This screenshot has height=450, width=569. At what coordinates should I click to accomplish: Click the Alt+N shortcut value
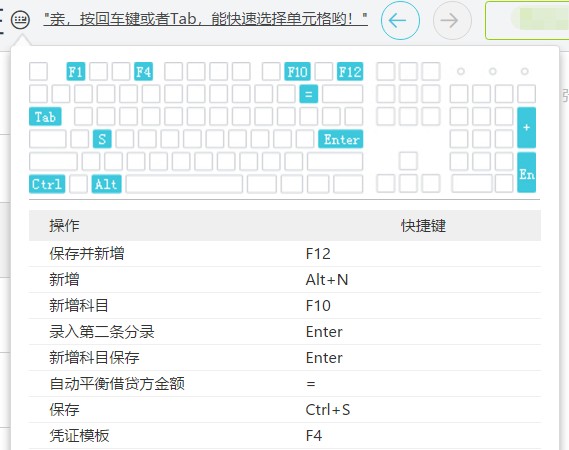327,280
